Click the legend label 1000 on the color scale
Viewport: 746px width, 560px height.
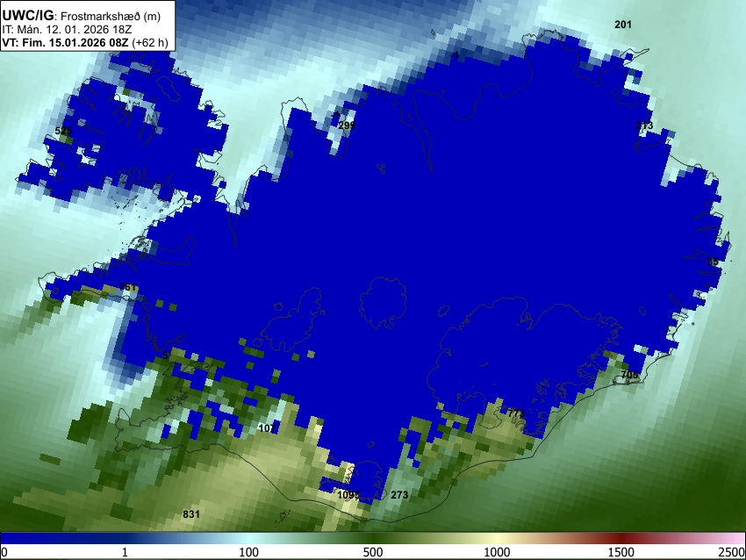pyautogui.click(x=497, y=552)
